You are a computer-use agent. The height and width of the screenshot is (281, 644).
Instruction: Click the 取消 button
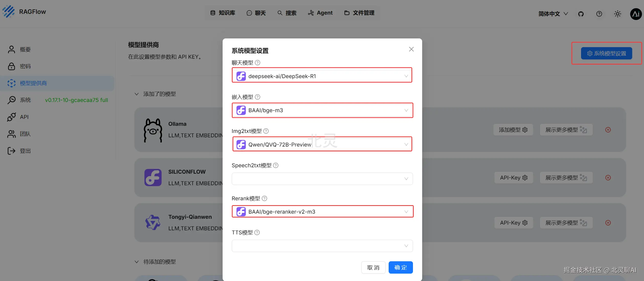click(x=373, y=267)
